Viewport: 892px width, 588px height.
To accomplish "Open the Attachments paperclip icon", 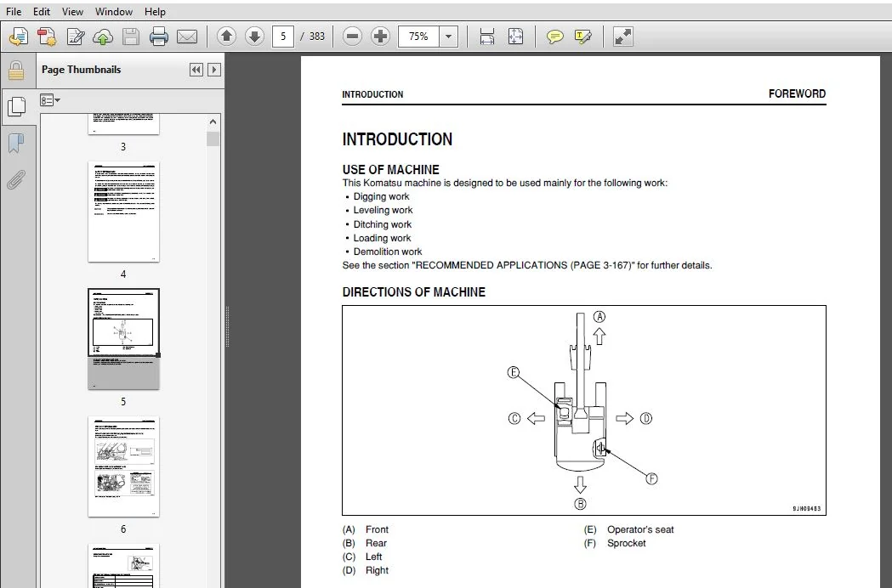I will point(16,179).
